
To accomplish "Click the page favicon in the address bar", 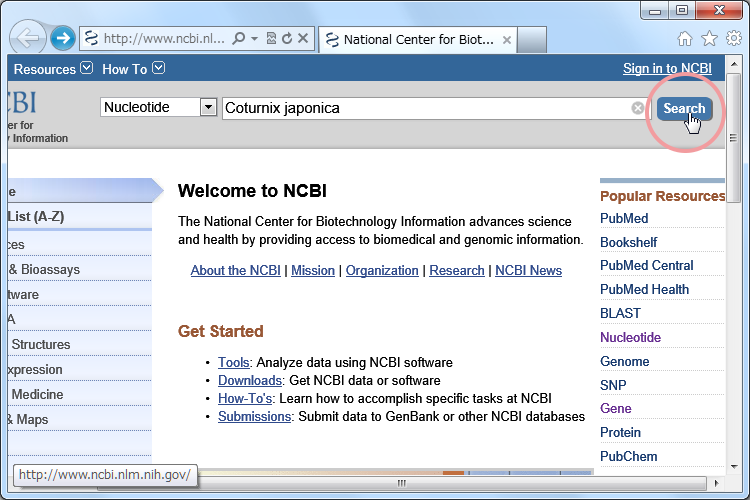I will (91, 38).
